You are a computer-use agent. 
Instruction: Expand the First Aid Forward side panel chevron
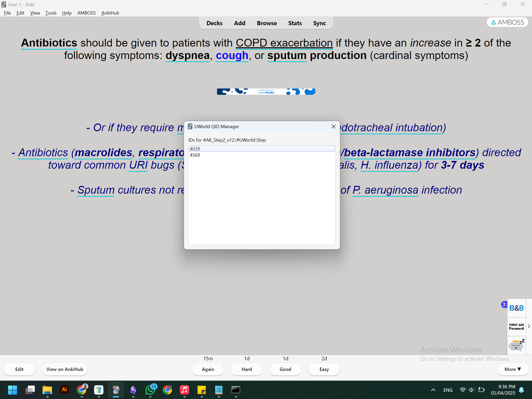[x=529, y=326]
